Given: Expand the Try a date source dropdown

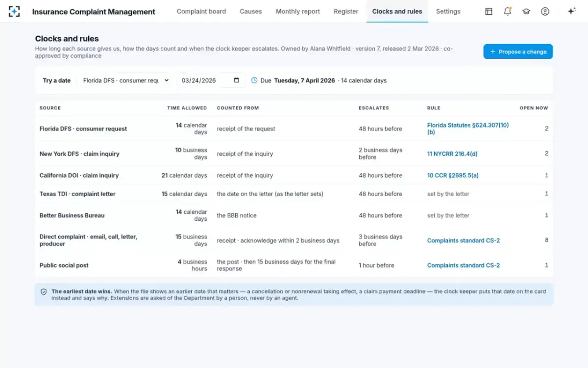Looking at the screenshot, I should 126,80.
